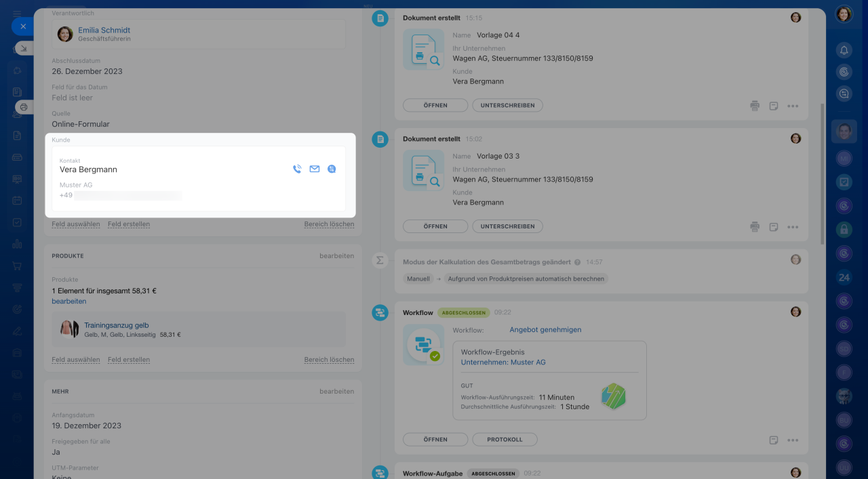
Task: Click the green lock icon in right sidebar
Action: [x=844, y=230]
